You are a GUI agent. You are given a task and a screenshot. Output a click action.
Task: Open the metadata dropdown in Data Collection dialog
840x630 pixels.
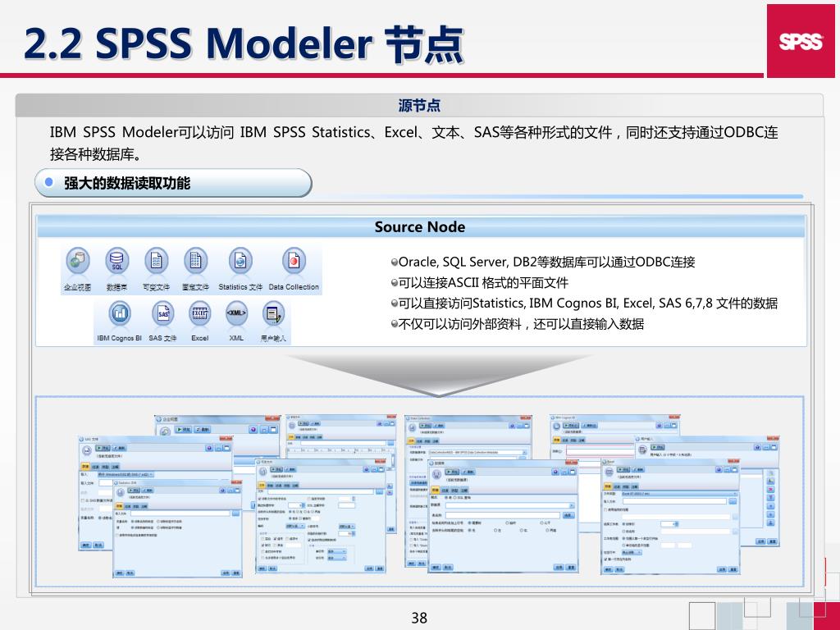478,452
